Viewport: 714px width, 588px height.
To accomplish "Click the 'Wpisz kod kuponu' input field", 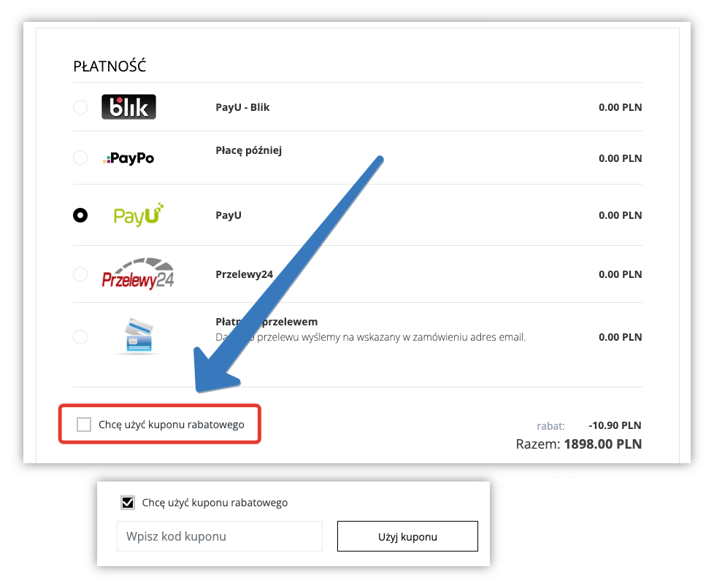I will 219,536.
